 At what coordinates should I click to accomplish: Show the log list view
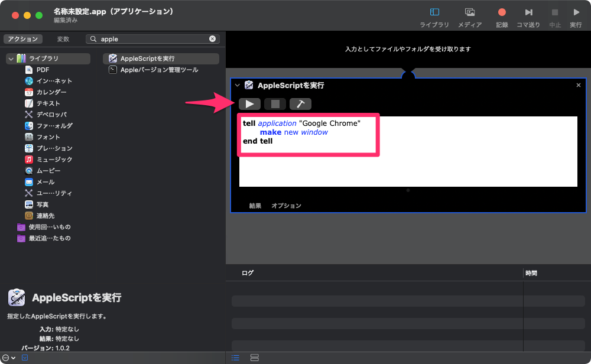pos(236,357)
